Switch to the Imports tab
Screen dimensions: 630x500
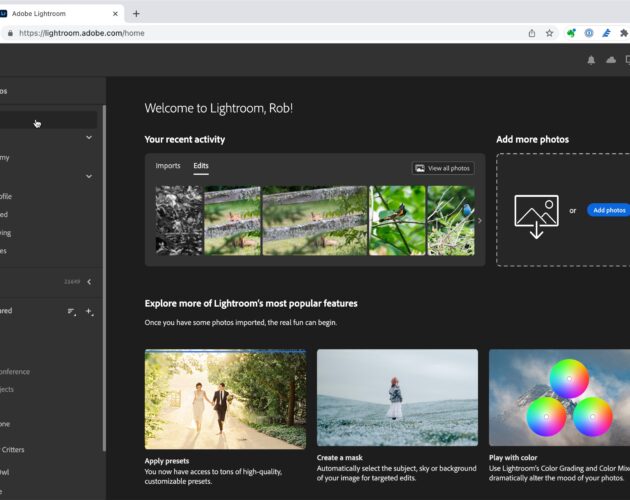click(x=168, y=166)
